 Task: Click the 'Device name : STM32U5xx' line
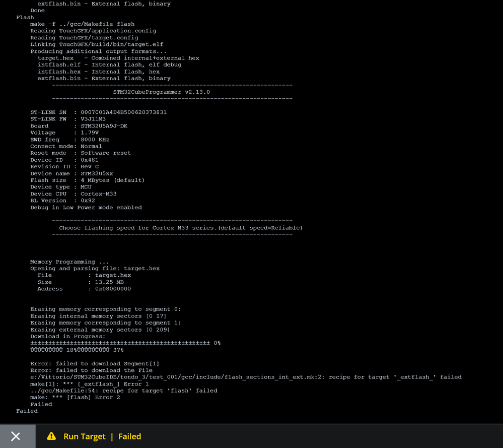tap(71, 173)
